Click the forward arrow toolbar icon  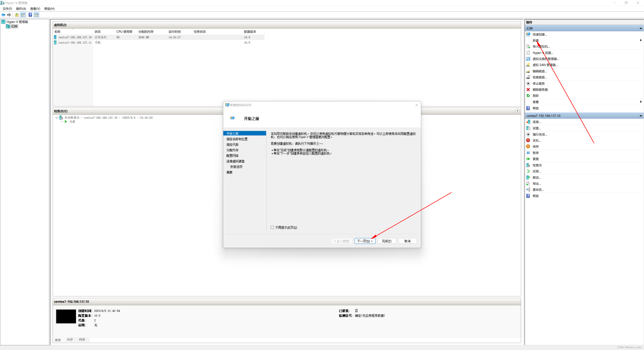9,15
